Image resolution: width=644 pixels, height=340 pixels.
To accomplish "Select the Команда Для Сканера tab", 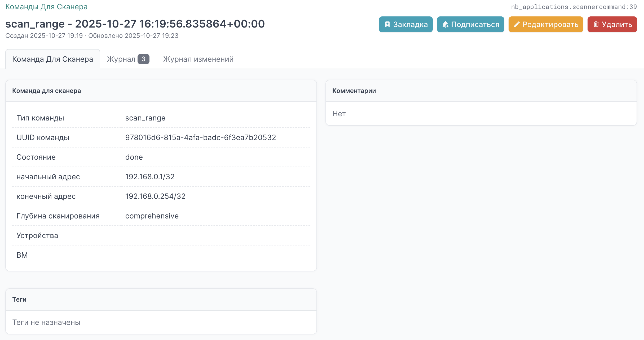I will pos(52,59).
